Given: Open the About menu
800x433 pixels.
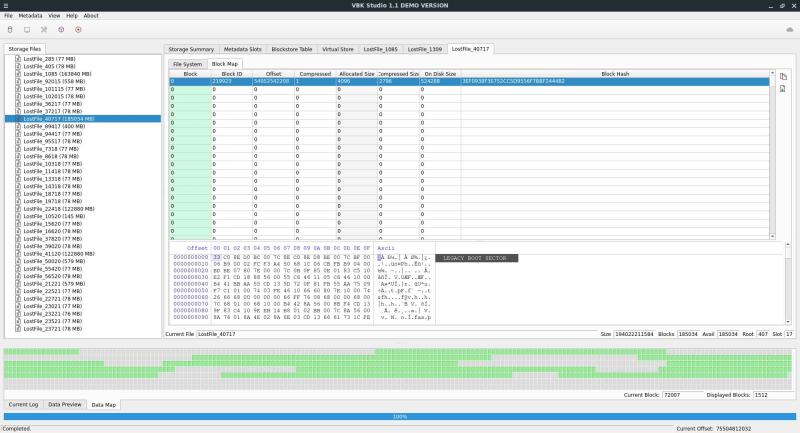Looking at the screenshot, I should [91, 16].
